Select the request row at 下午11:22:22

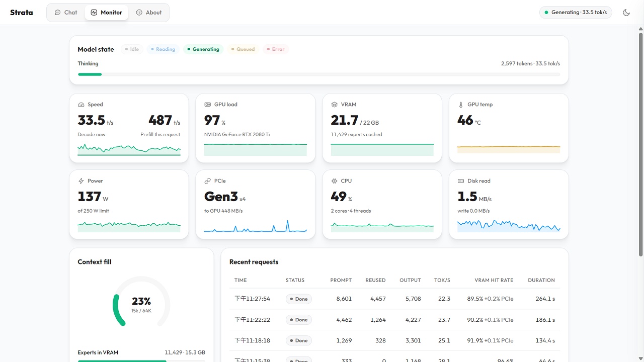[395, 320]
